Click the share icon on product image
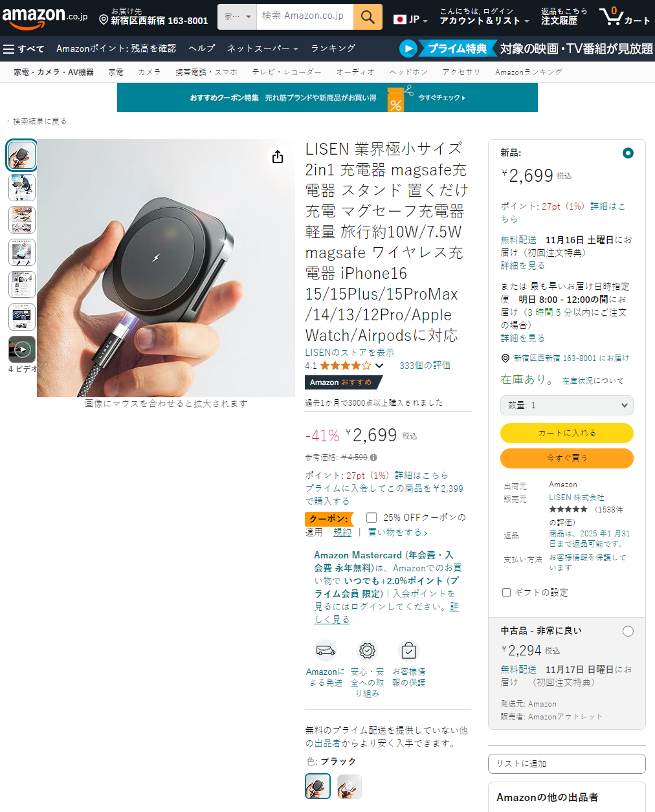 (278, 157)
